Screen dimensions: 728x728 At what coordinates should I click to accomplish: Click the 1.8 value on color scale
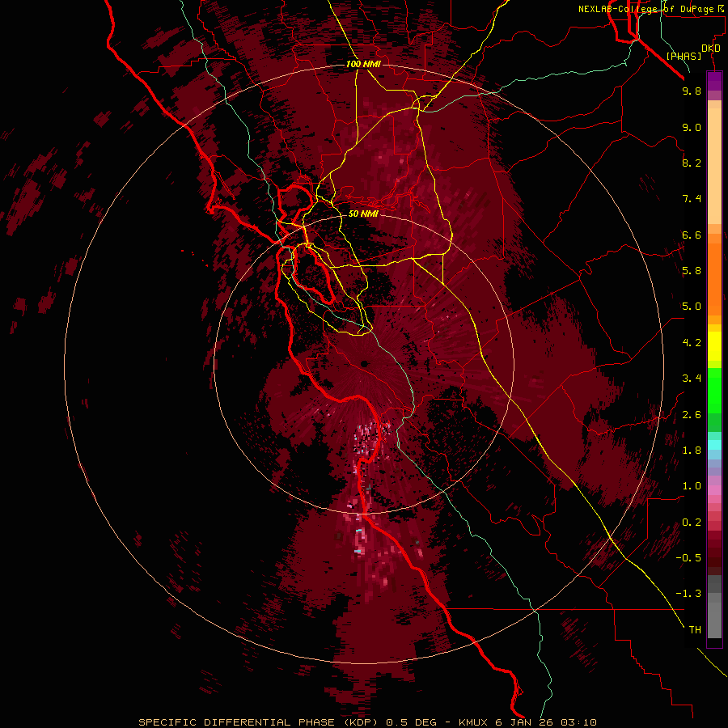(x=692, y=451)
